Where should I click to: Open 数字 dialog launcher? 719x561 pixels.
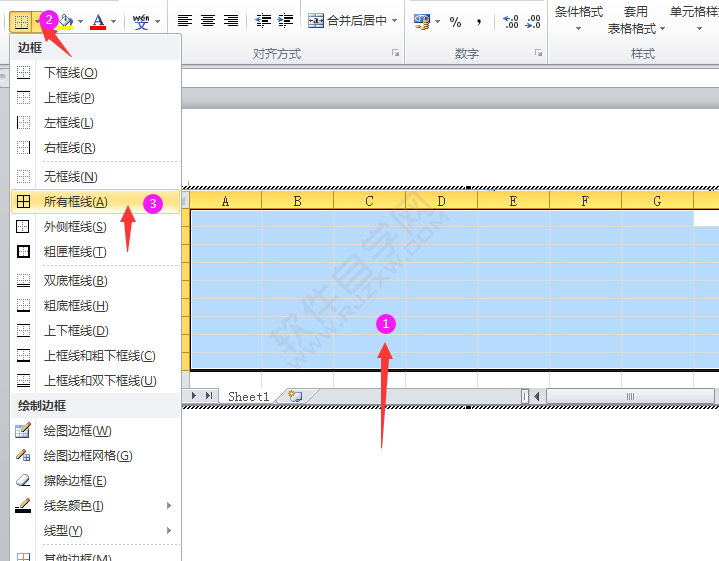click(x=539, y=53)
